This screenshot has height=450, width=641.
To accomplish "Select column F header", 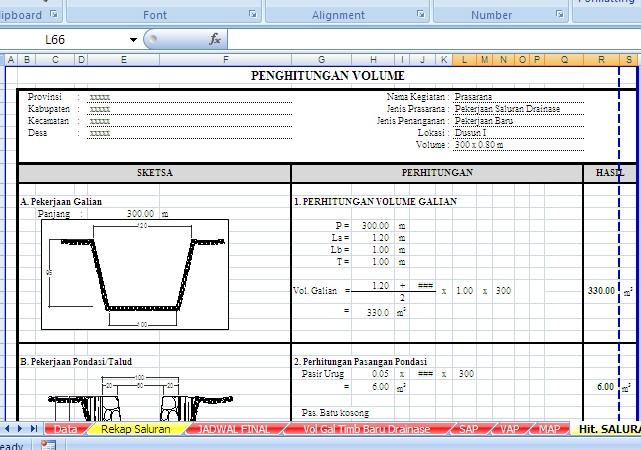I will 225,60.
